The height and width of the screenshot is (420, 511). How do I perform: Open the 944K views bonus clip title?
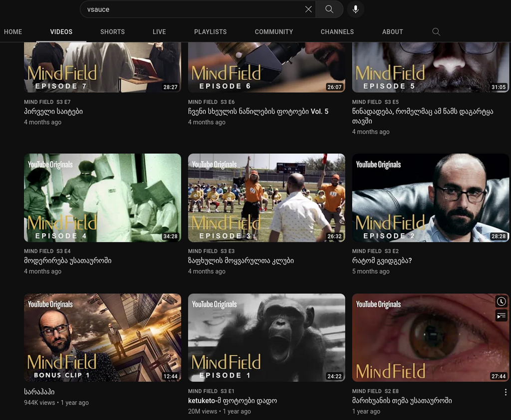pyautogui.click(x=39, y=392)
